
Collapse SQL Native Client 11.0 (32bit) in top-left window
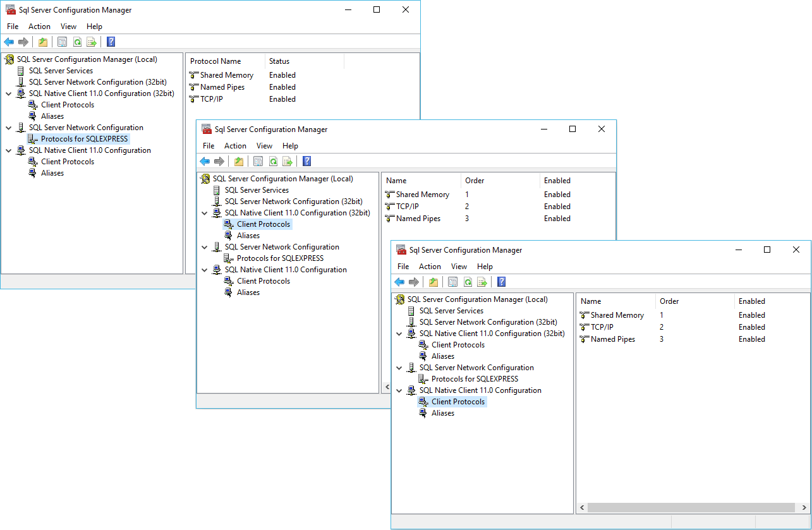coord(9,93)
